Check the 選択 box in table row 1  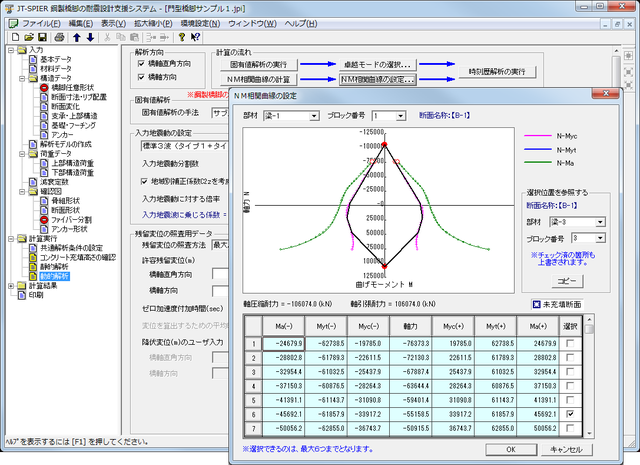[x=569, y=343]
